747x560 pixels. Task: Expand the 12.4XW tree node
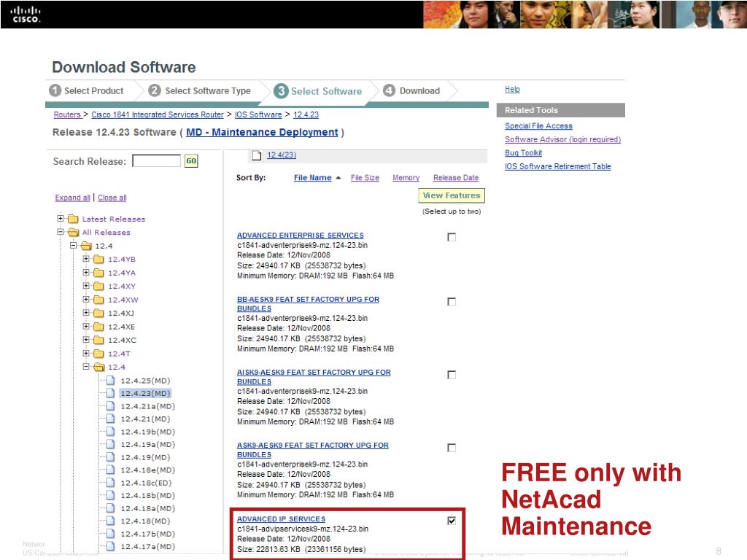point(86,299)
